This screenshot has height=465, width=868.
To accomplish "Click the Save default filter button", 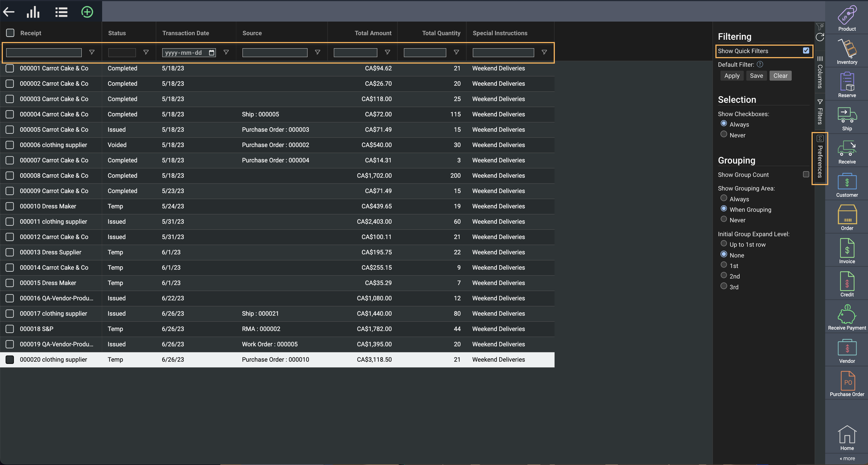I will point(756,76).
